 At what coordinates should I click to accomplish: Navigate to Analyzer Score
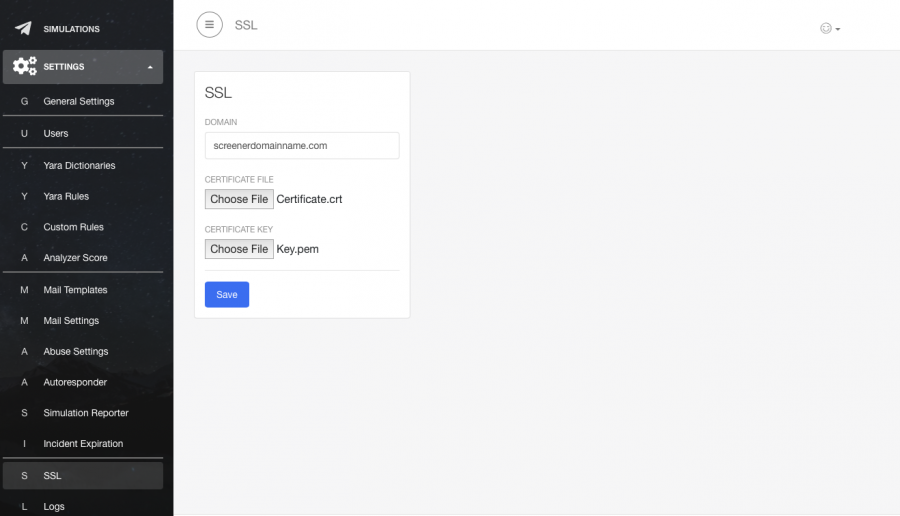point(75,258)
